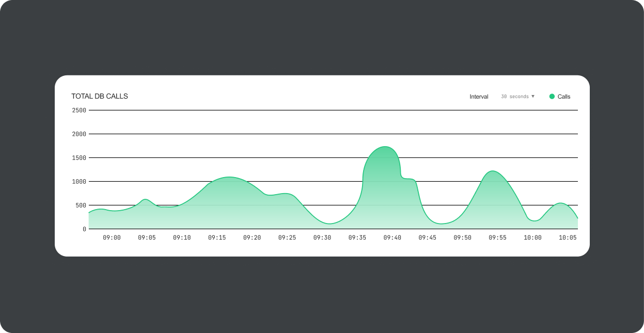
Task: Click the tallest peak near 09:40
Action: (x=385, y=148)
